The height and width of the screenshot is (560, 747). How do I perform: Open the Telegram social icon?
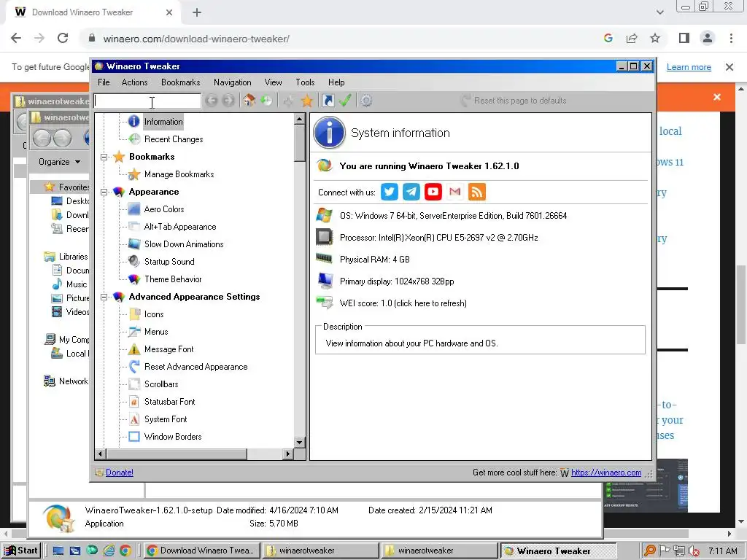(x=411, y=192)
